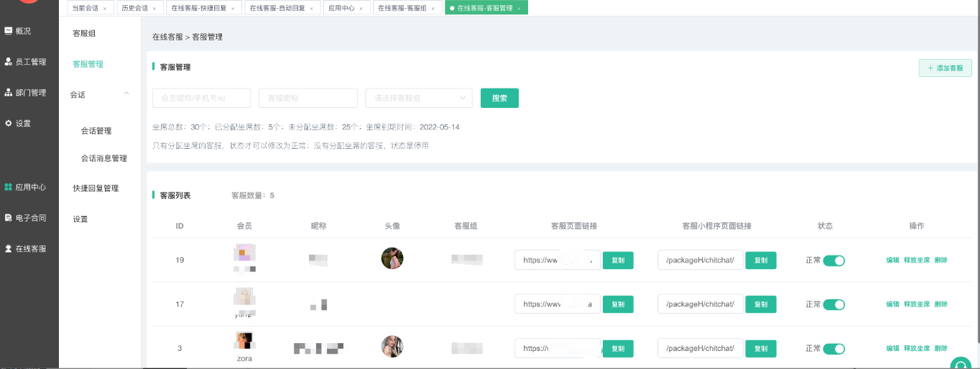Screen dimensions: 980x369
Task: Close the 当前会话 tab
Action: pos(105,9)
